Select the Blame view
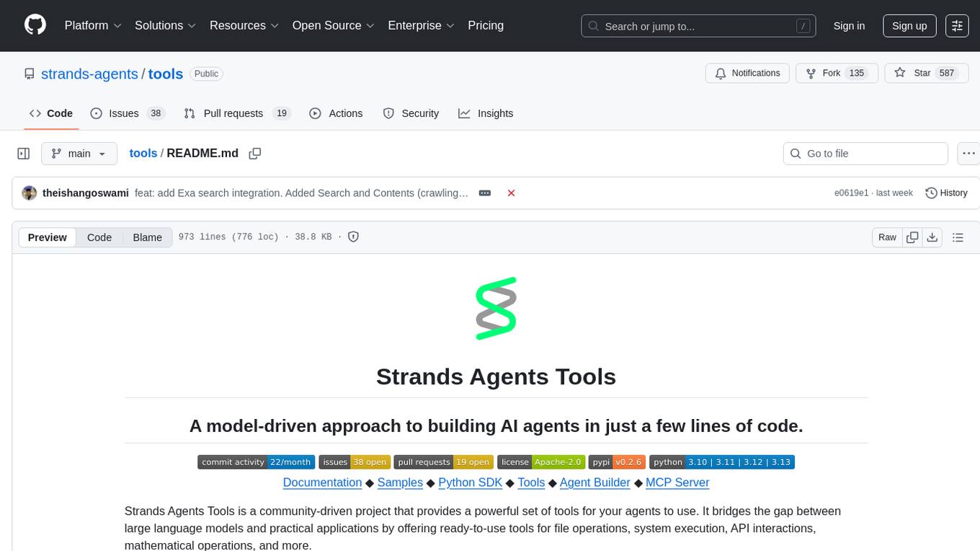This screenshot has width=980, height=551. click(x=147, y=237)
